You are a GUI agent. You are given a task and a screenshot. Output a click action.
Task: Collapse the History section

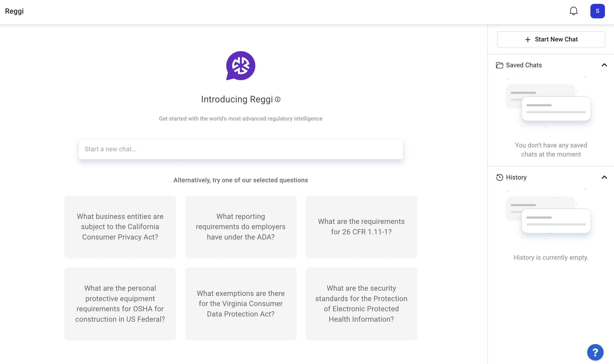[604, 177]
